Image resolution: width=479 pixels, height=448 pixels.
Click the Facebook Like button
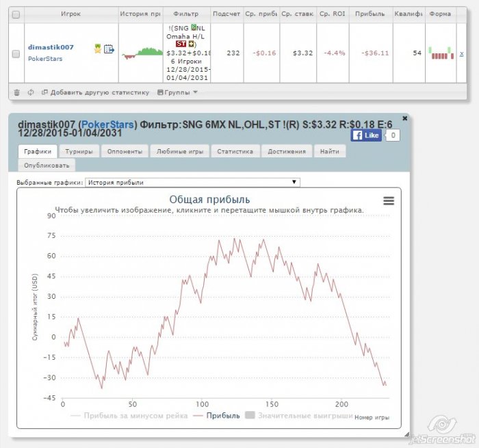click(366, 135)
